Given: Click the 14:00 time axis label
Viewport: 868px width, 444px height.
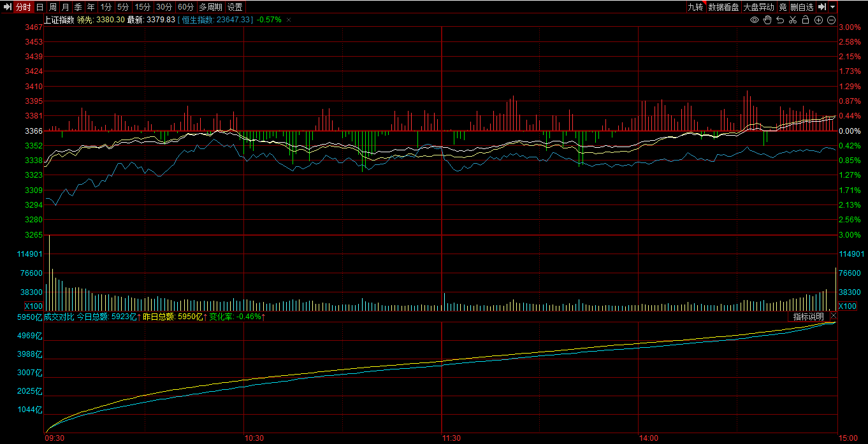Looking at the screenshot, I should pos(649,438).
